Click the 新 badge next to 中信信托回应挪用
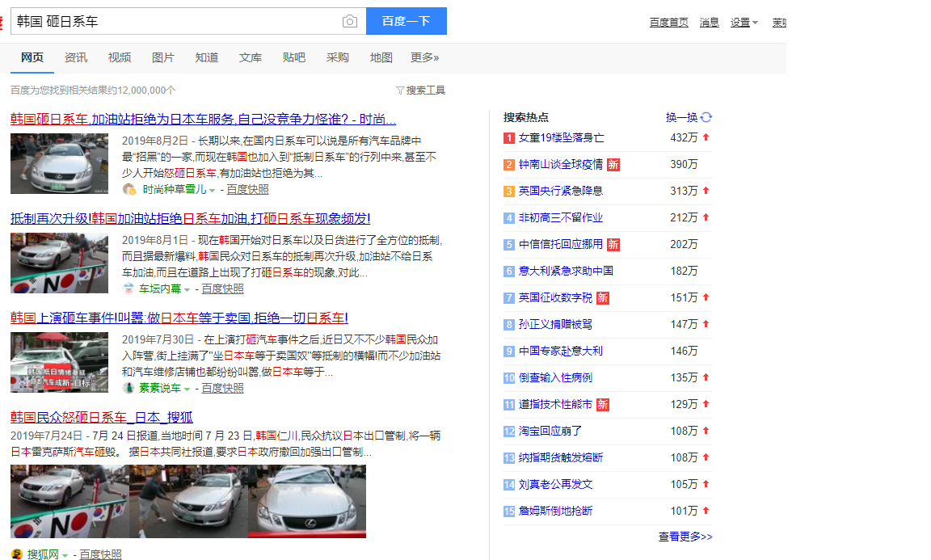 click(x=613, y=245)
